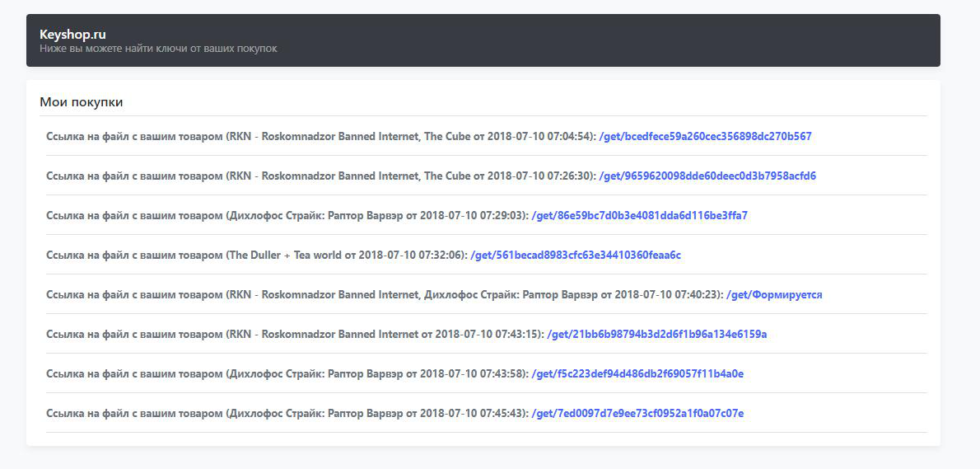This screenshot has width=980, height=469.
Task: Open the /get/Формируется link
Action: click(x=774, y=294)
